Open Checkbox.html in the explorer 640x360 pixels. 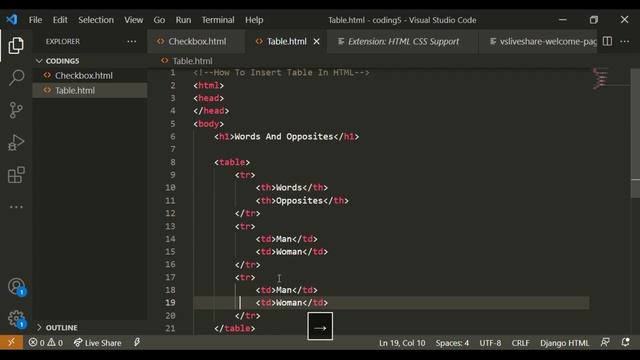coord(90,76)
